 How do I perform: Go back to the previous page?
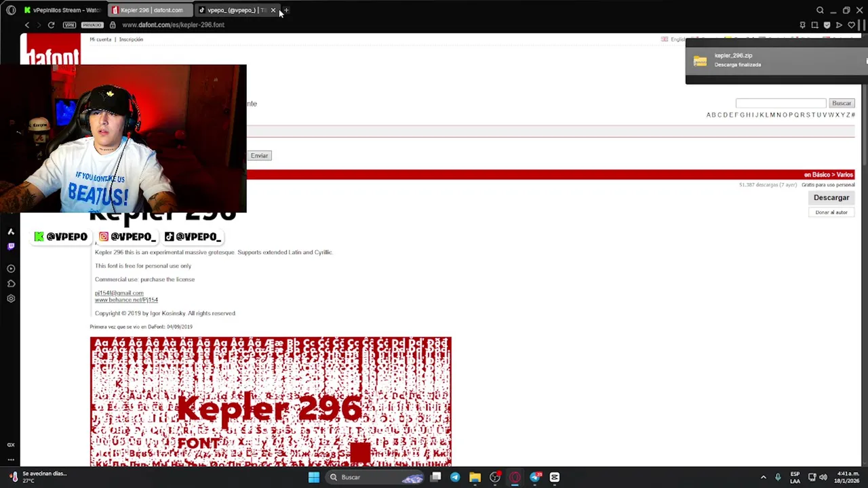(x=27, y=25)
